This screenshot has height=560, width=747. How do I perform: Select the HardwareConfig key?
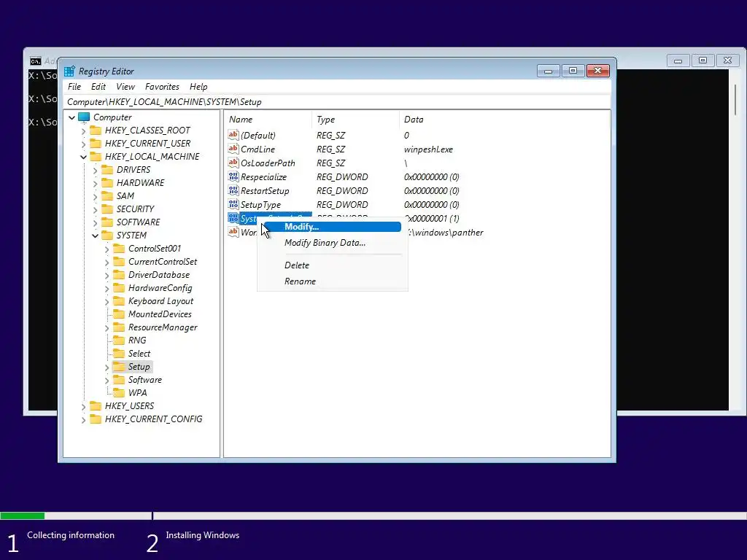click(160, 288)
